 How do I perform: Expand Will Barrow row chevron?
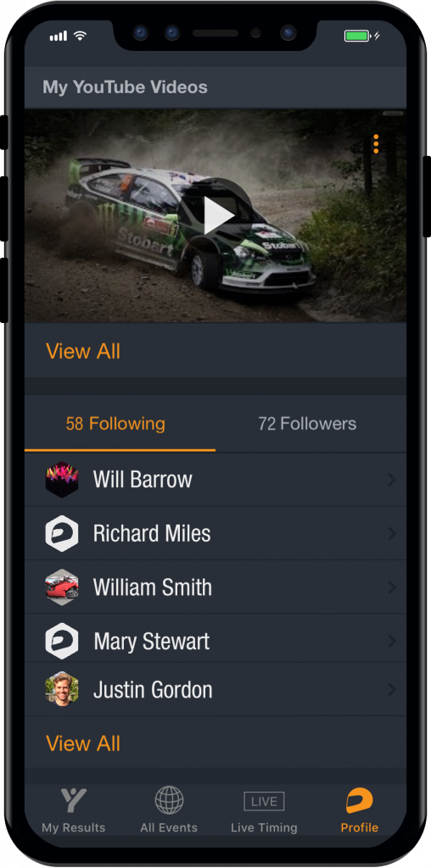tap(392, 480)
